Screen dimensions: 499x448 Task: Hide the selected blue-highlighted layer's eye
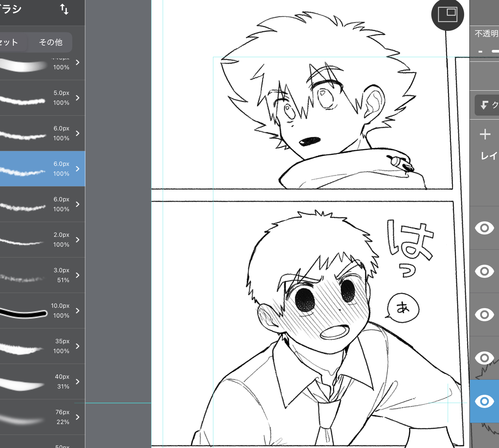coord(484,401)
